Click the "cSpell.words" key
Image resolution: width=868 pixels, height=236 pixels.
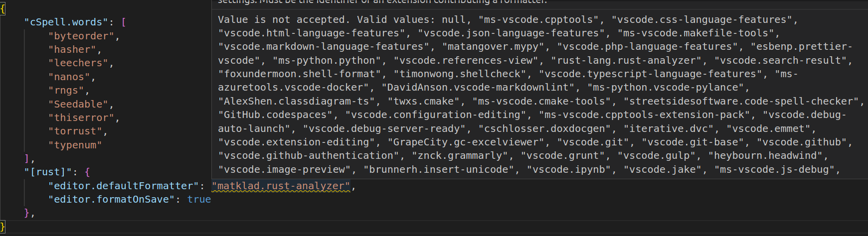66,22
